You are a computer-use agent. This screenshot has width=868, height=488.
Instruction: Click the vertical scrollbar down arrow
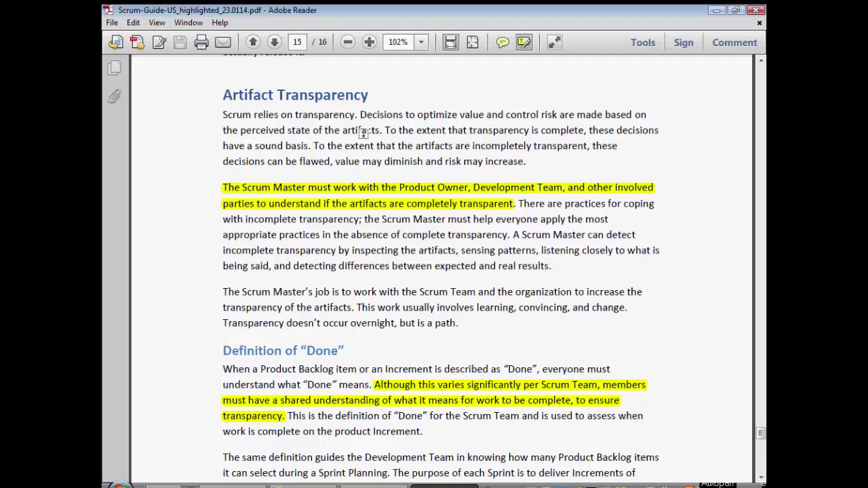(761, 476)
